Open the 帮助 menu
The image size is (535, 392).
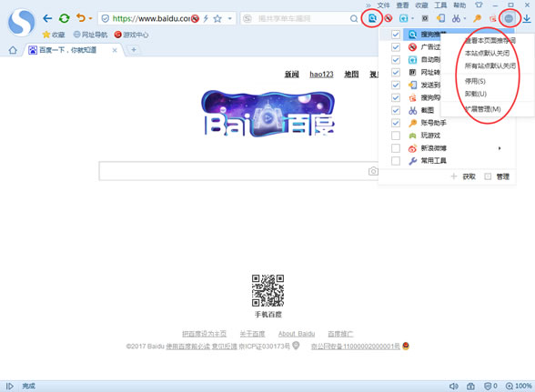click(459, 5)
